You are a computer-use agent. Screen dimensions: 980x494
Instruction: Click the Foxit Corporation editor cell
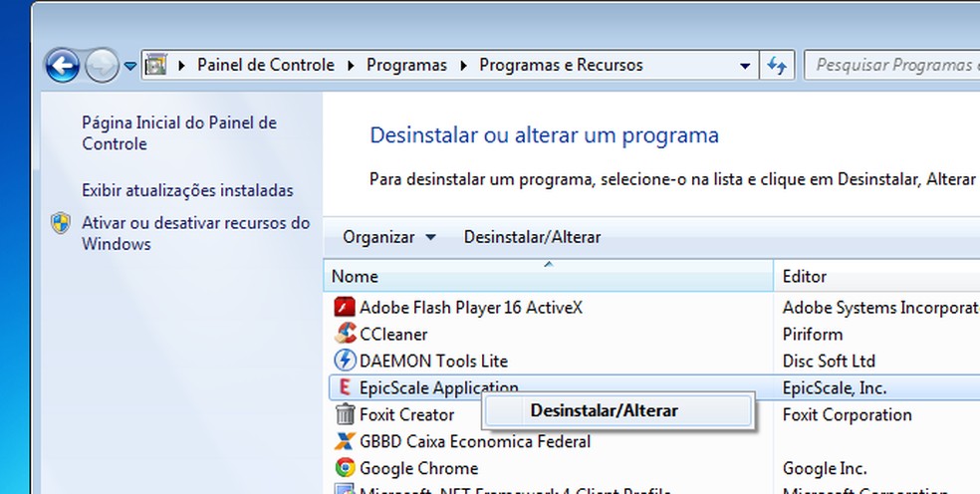click(x=847, y=414)
